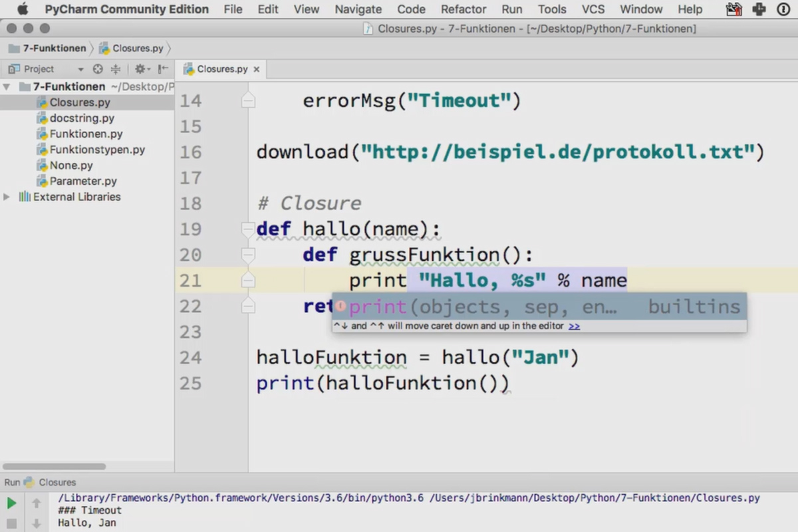Click the python3.6 command path in Run output
Screen dimensions: 798x532
click(x=241, y=497)
